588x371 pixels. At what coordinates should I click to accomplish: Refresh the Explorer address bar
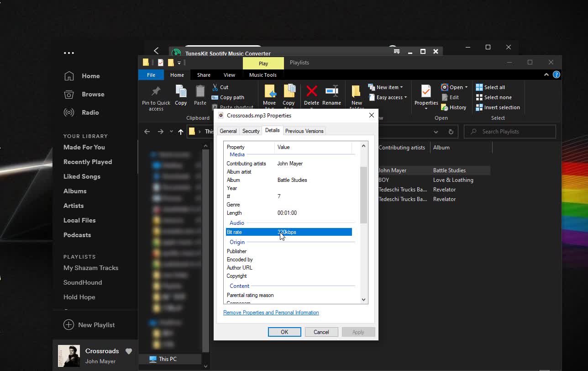pos(451,132)
